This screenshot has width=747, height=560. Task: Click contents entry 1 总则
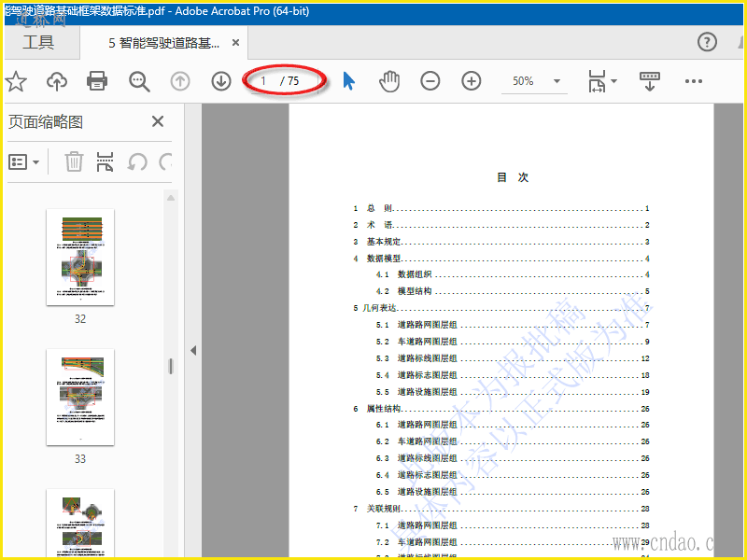coord(501,208)
